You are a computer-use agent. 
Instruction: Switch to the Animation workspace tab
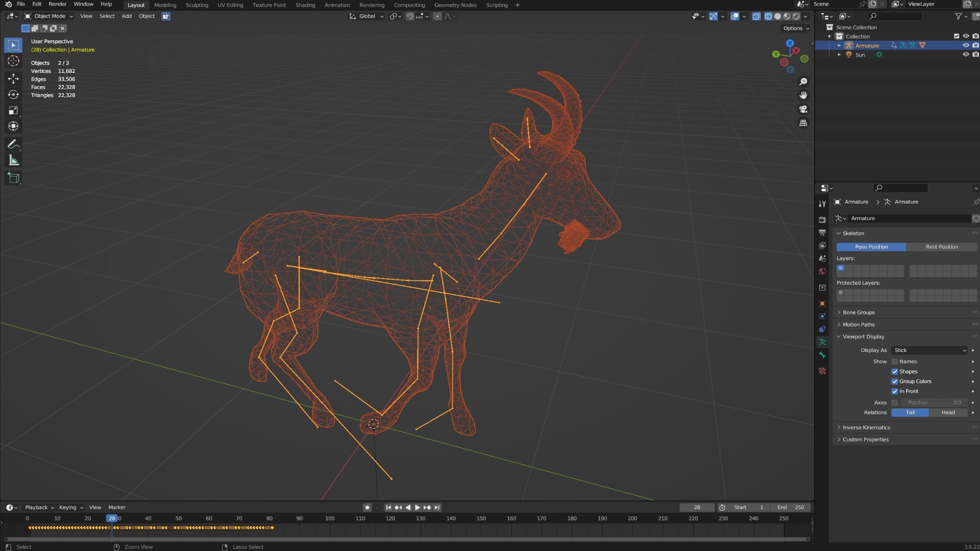[337, 5]
